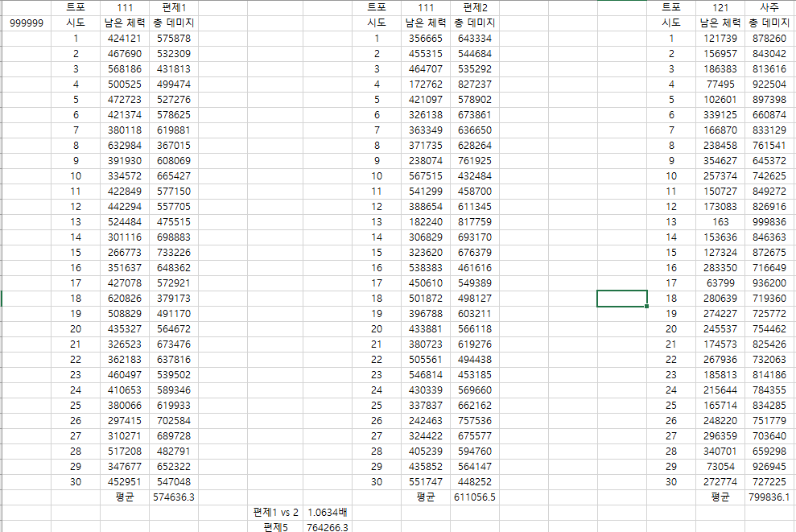Select cell value 238074
This screenshot has height=532, width=796.
(426, 160)
